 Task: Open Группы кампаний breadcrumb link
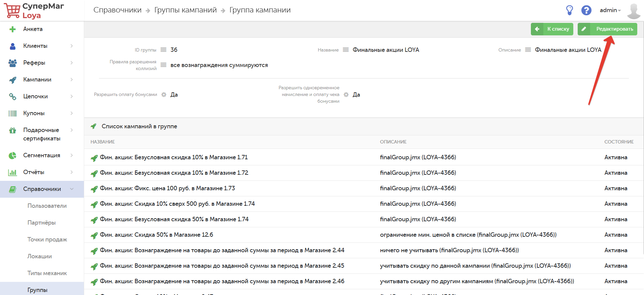pyautogui.click(x=185, y=10)
